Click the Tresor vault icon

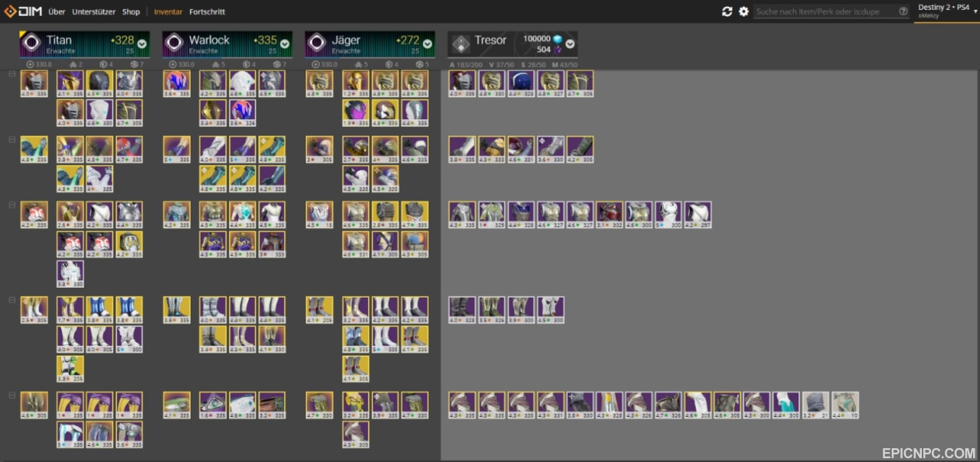point(460,44)
